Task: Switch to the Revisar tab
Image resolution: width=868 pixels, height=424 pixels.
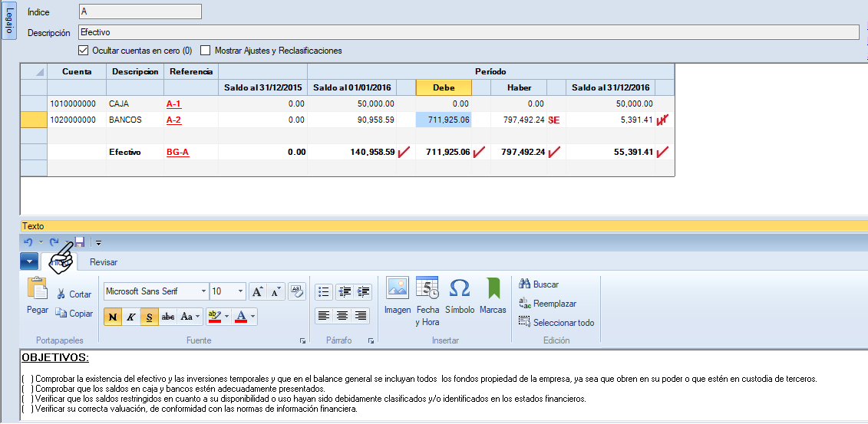Action: point(104,262)
